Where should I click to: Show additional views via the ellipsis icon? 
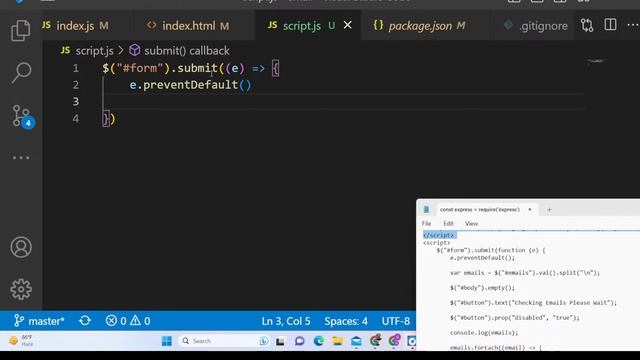tap(21, 158)
